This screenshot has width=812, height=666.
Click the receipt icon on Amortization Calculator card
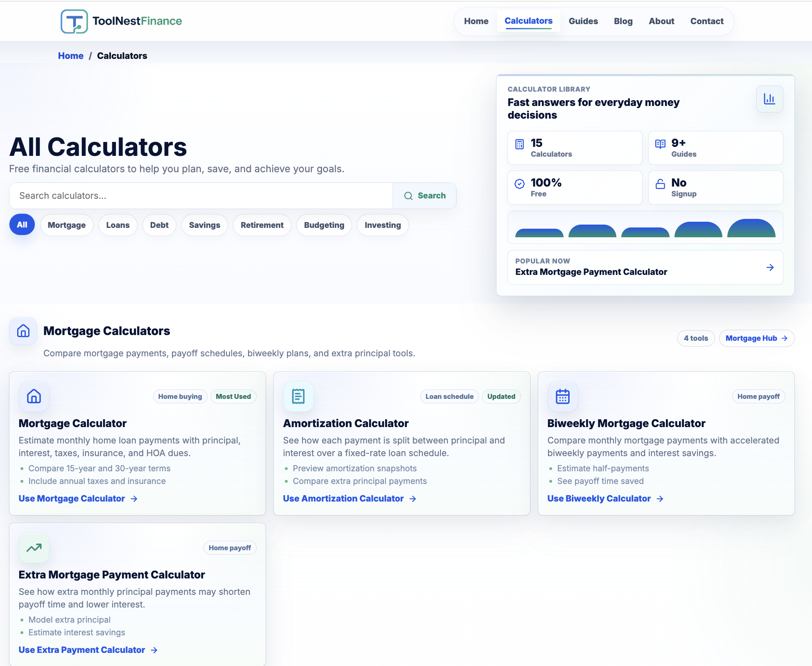(298, 396)
